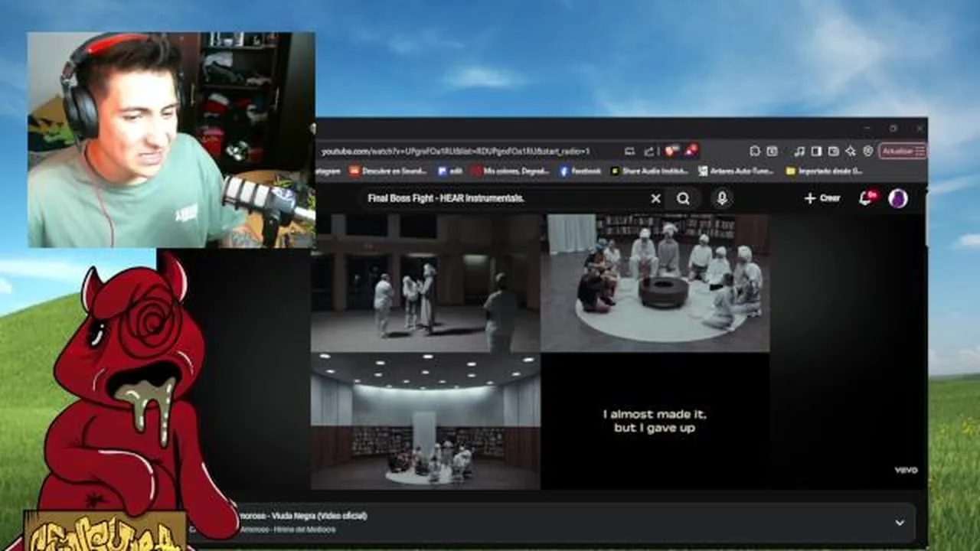
Task: Open the YouTube account avatar menu
Action: pyautogui.click(x=898, y=198)
